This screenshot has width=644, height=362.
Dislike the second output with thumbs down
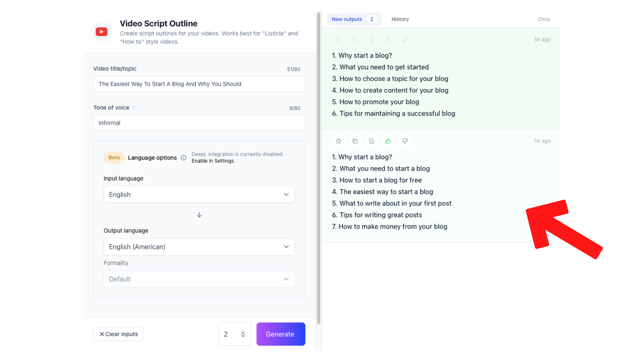pos(405,141)
